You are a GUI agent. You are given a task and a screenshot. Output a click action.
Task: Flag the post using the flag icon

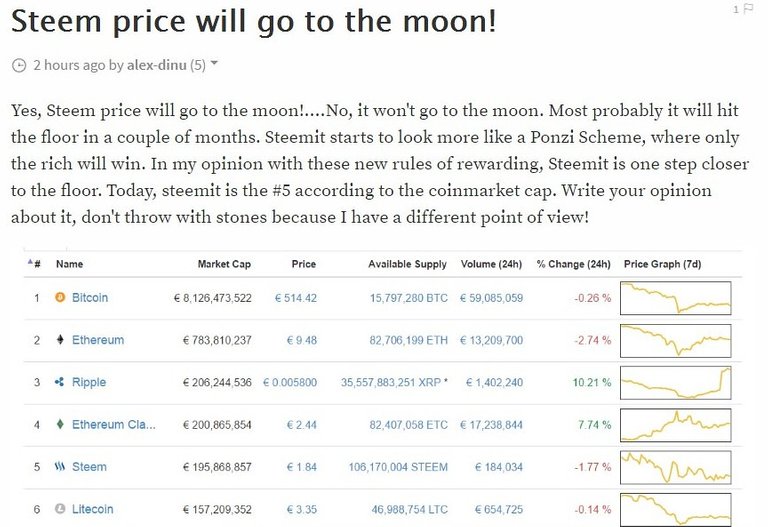coord(748,9)
